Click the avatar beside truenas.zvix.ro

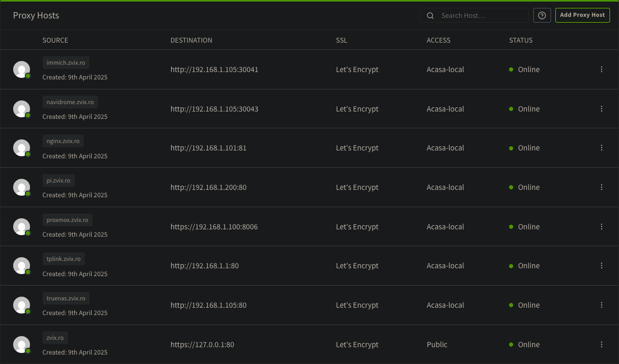(x=22, y=305)
